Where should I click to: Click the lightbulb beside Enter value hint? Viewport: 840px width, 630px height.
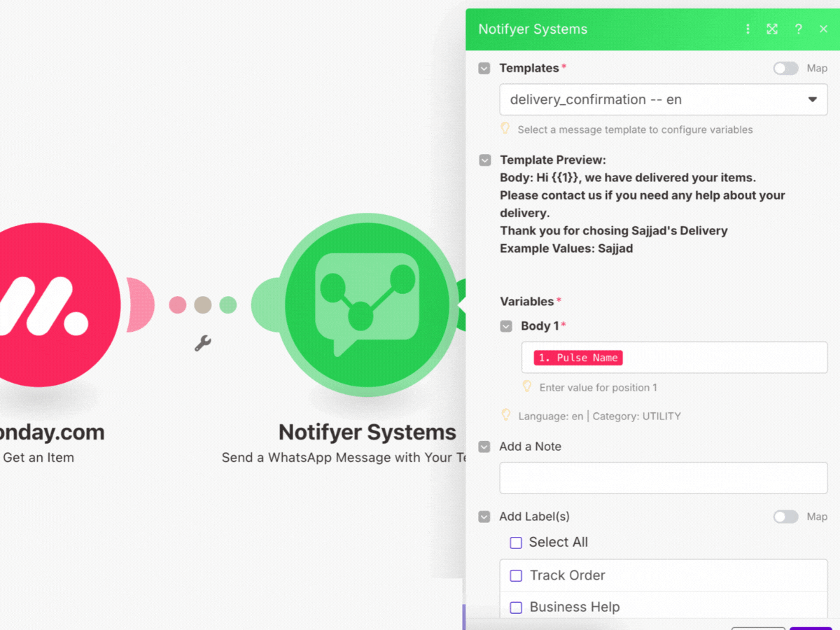(527, 386)
